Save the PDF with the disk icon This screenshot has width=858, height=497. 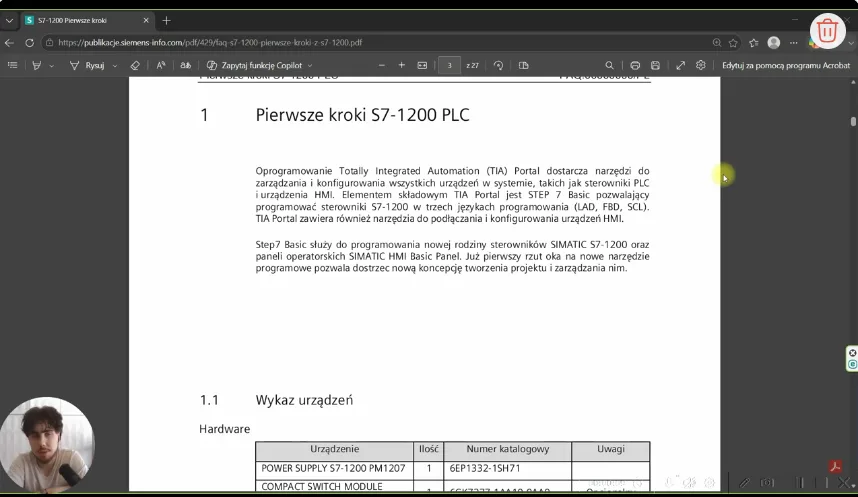point(655,65)
